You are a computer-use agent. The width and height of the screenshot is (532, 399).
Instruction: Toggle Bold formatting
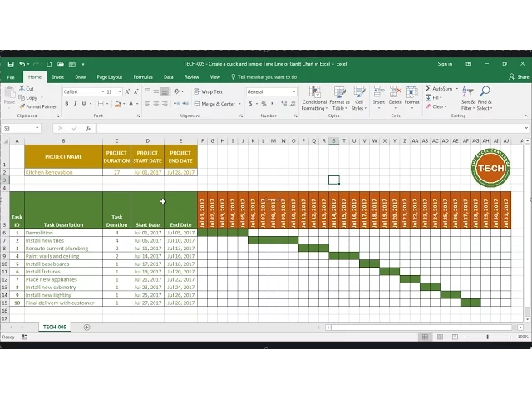click(66, 104)
